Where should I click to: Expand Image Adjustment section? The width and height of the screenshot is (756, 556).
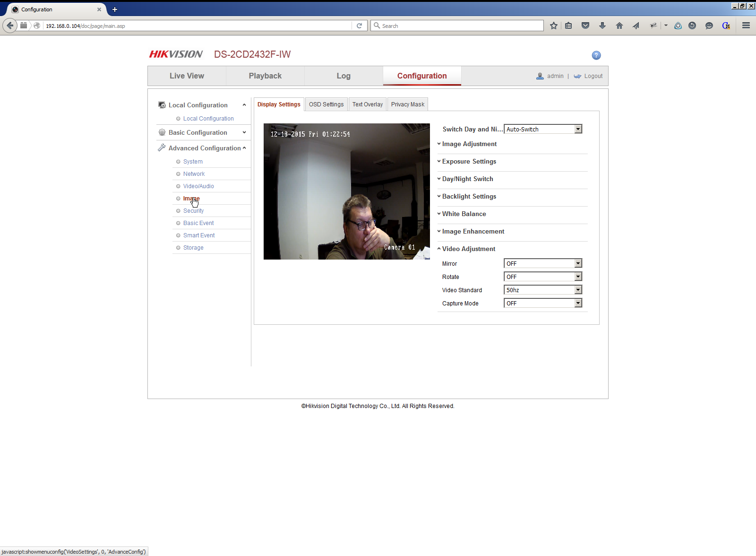click(467, 144)
